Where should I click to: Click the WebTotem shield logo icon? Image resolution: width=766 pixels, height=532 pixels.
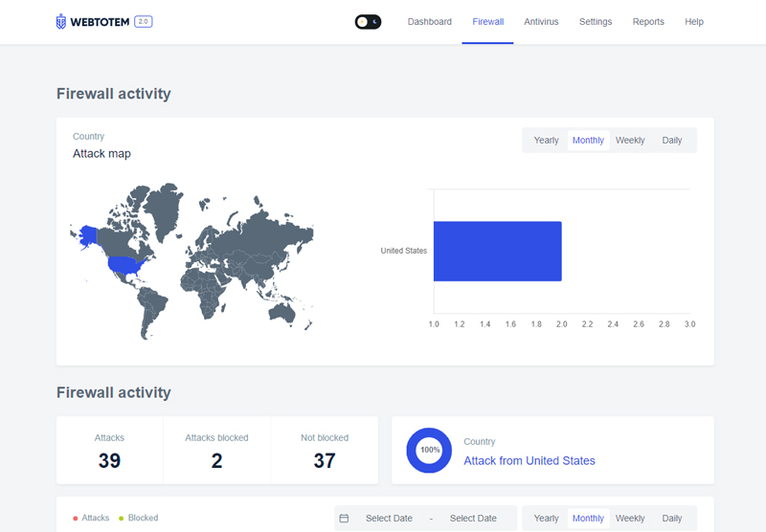point(61,22)
